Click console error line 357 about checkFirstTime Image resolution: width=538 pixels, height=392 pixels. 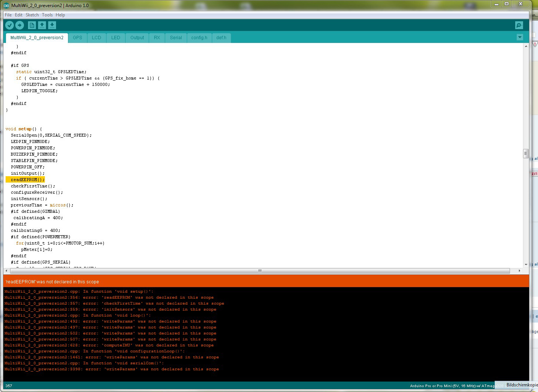[x=114, y=304]
